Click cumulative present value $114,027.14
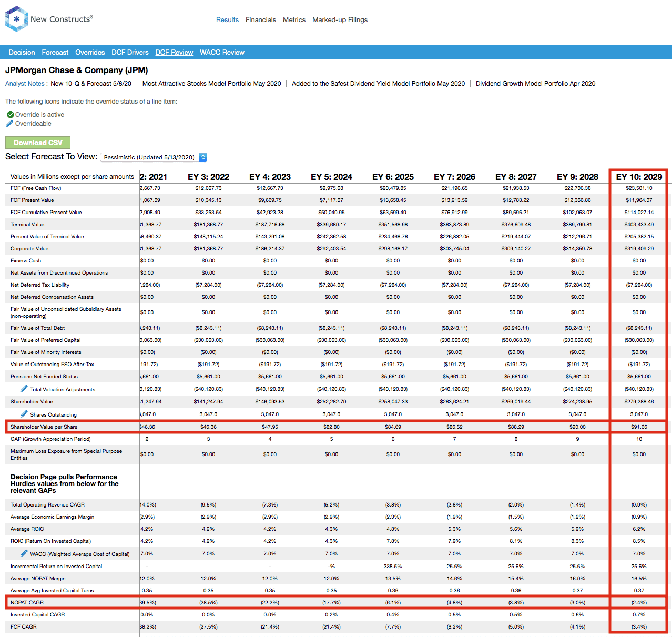The height and width of the screenshot is (637, 672). point(639,213)
